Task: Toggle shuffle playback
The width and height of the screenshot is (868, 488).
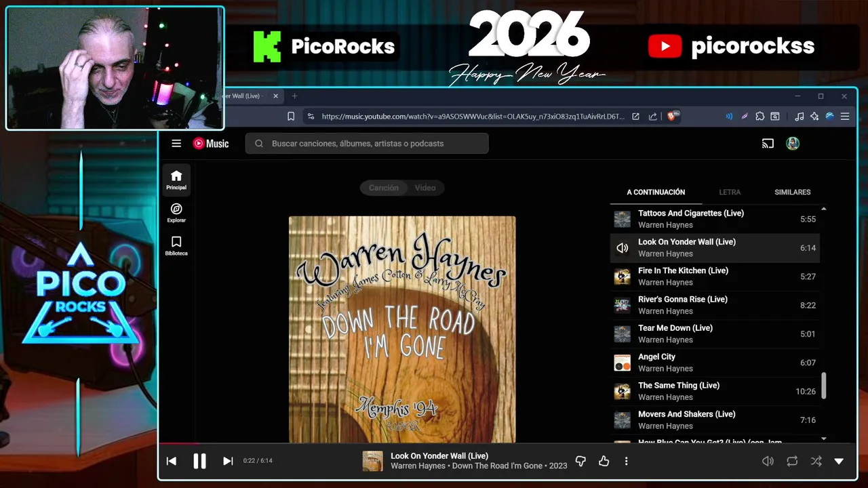Action: click(816, 461)
